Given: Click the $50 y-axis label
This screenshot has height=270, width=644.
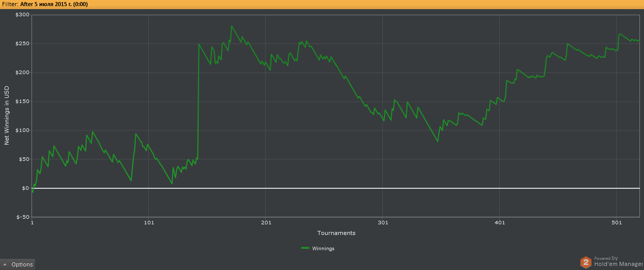Looking at the screenshot, I should point(23,159).
